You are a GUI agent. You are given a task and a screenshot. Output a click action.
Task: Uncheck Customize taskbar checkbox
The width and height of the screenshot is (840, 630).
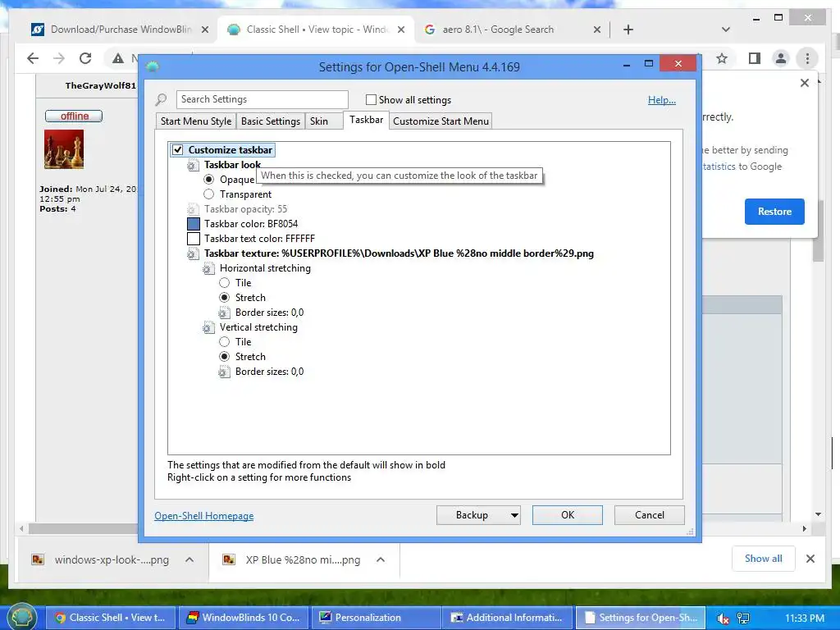[x=177, y=150]
